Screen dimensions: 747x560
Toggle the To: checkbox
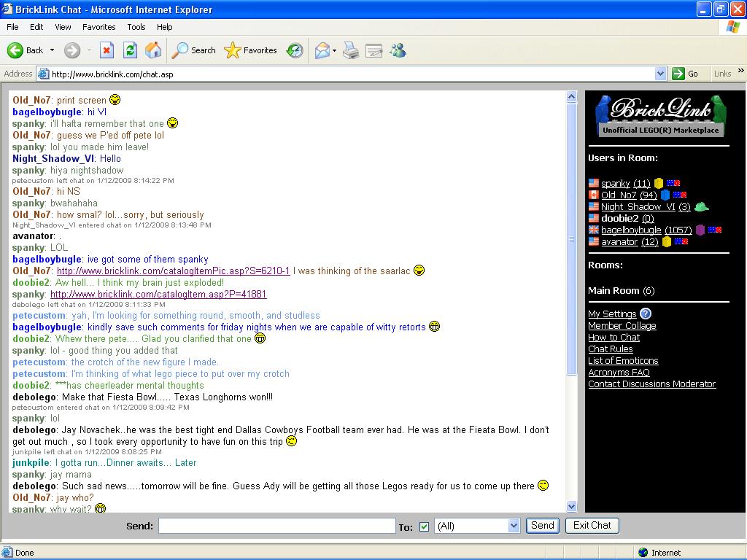coord(424,526)
